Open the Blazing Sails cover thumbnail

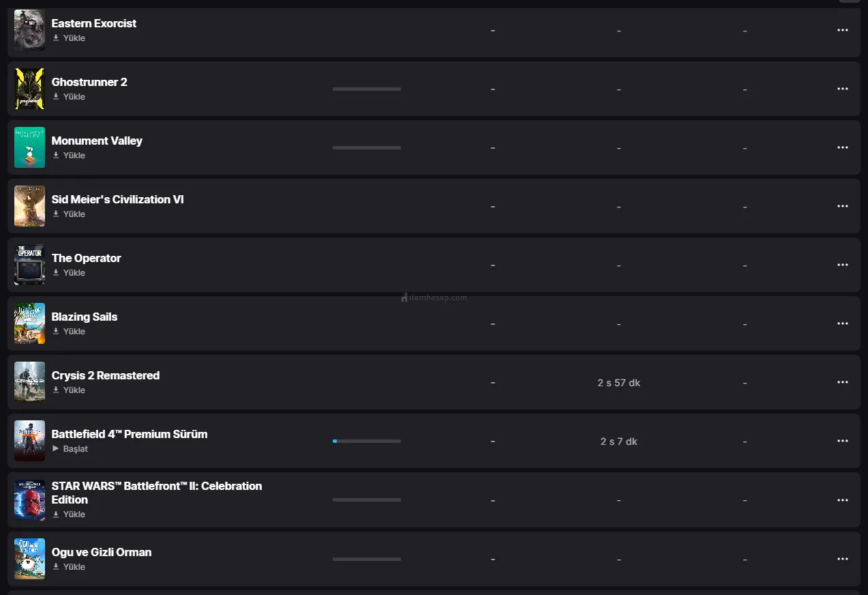pos(29,323)
